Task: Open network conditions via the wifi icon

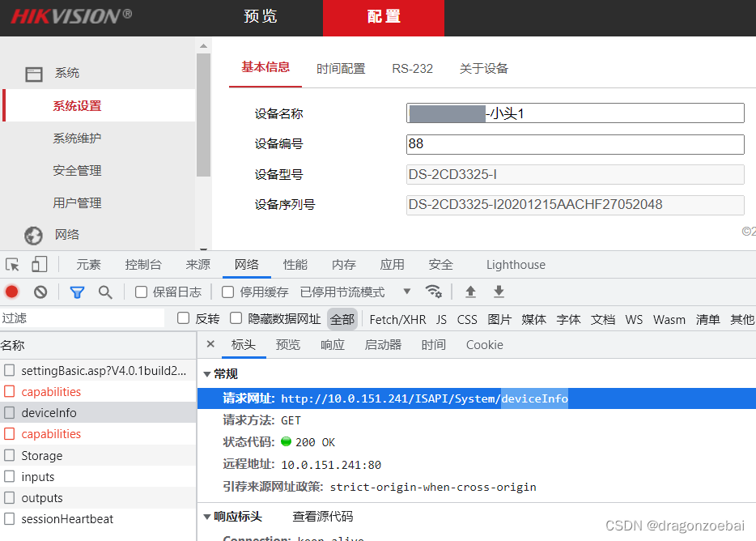Action: 434,292
